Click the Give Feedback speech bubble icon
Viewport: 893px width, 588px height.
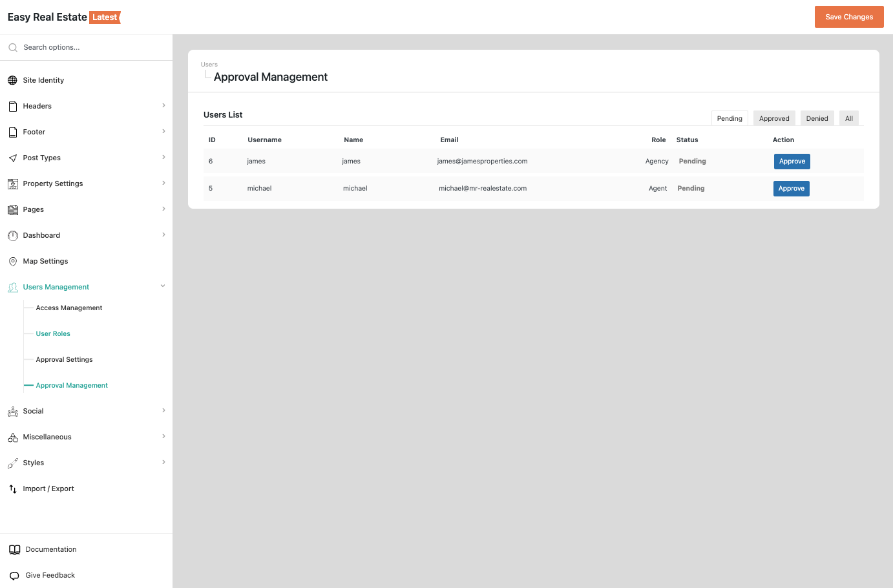coord(14,575)
